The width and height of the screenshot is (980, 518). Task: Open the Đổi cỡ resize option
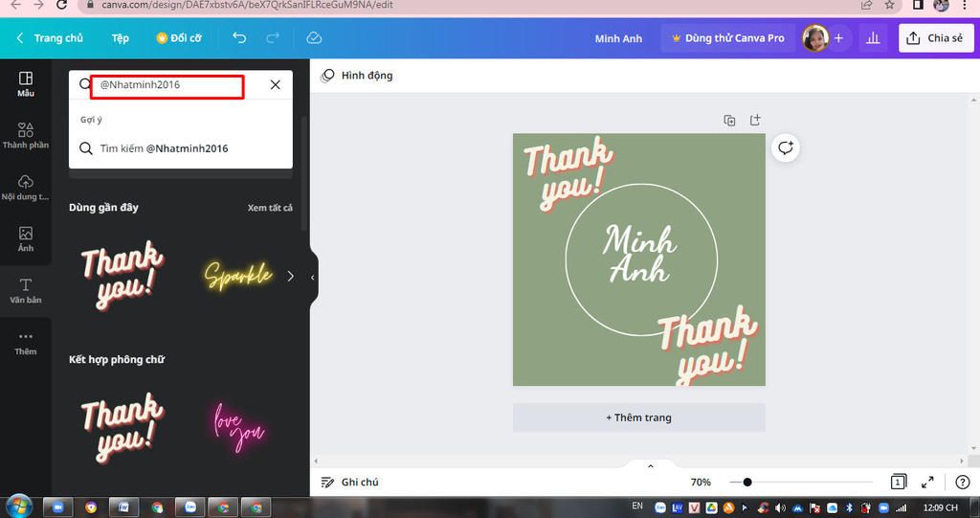pyautogui.click(x=179, y=38)
